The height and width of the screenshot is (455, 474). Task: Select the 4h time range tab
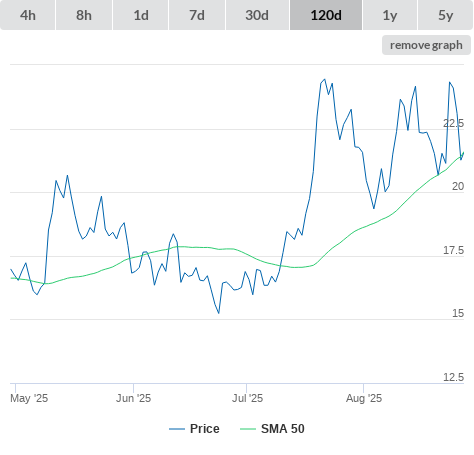pos(28,15)
